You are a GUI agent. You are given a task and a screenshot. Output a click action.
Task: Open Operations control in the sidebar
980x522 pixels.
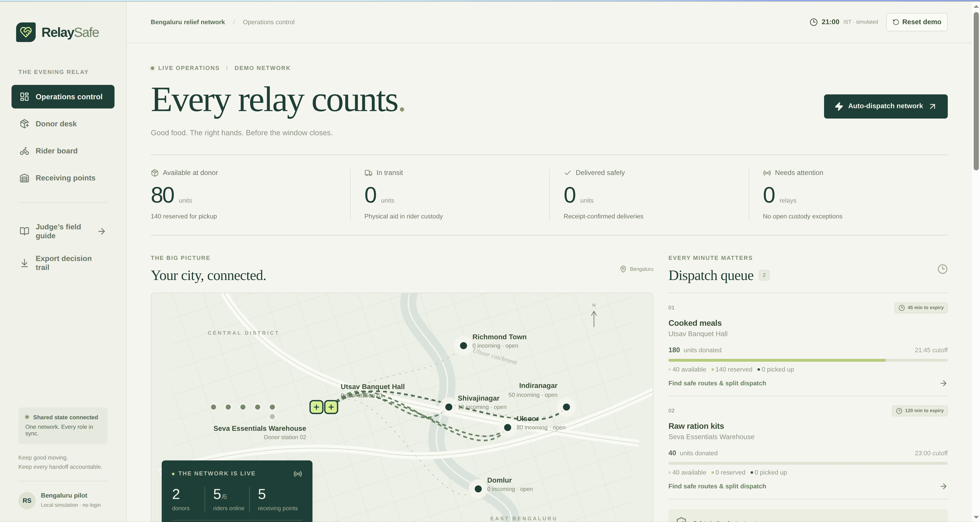point(63,97)
